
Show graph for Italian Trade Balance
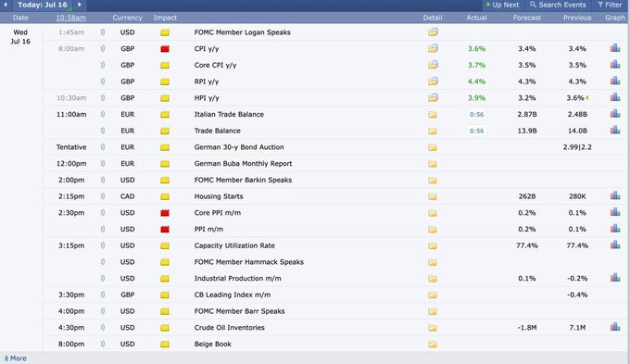(615, 114)
